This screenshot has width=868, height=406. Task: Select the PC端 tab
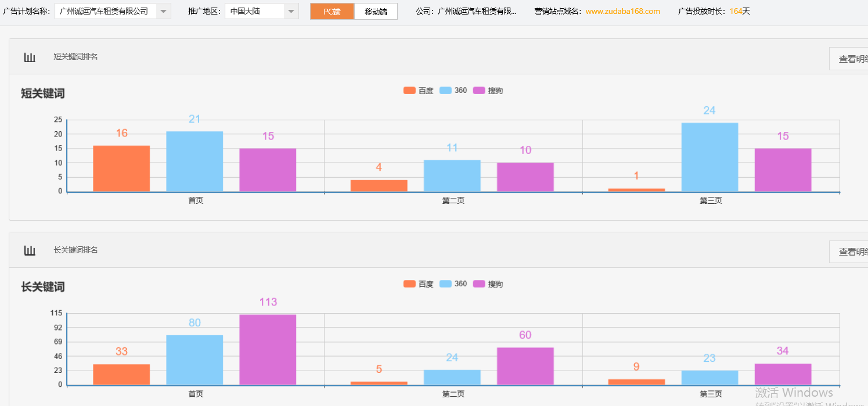click(x=332, y=10)
